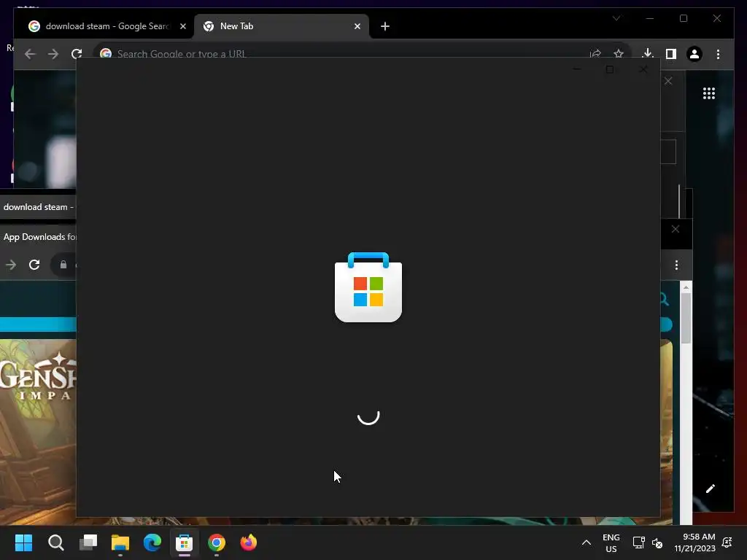
Task: Go forward in front Chrome window
Action: click(x=53, y=54)
